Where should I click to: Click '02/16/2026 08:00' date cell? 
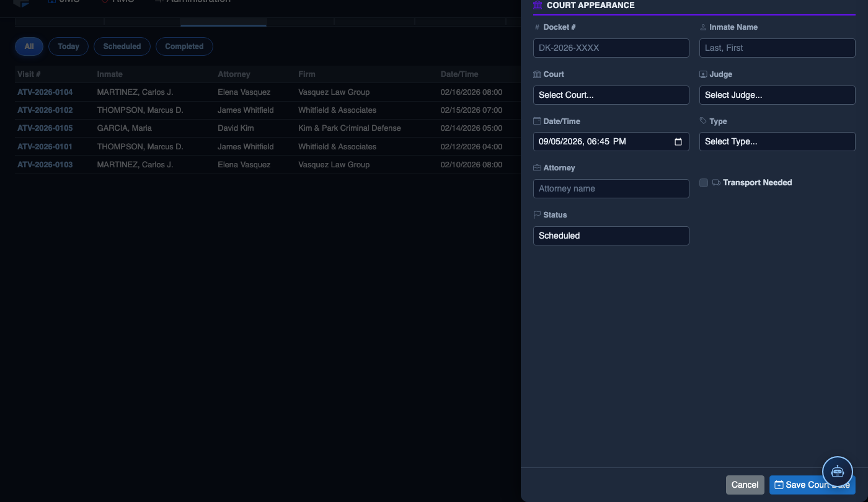471,92
